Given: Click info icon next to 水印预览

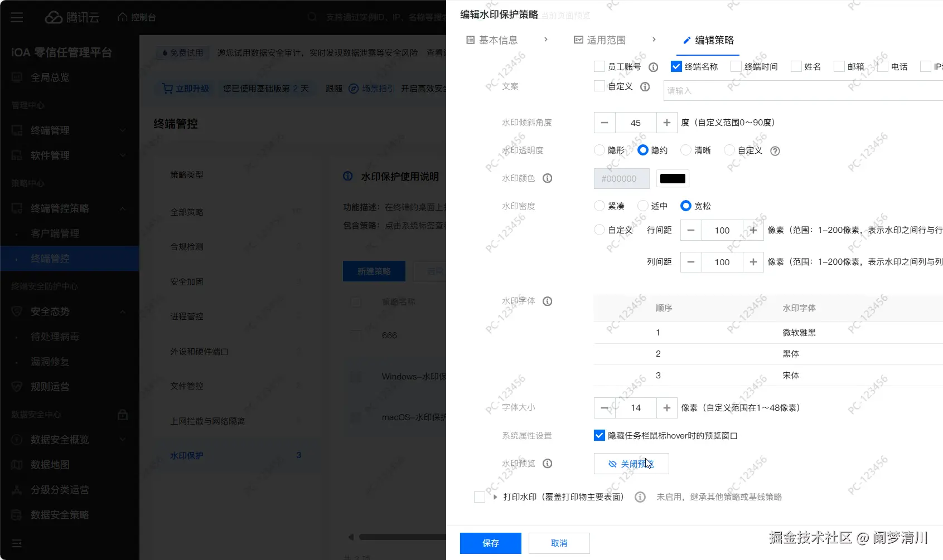Looking at the screenshot, I should point(548,464).
